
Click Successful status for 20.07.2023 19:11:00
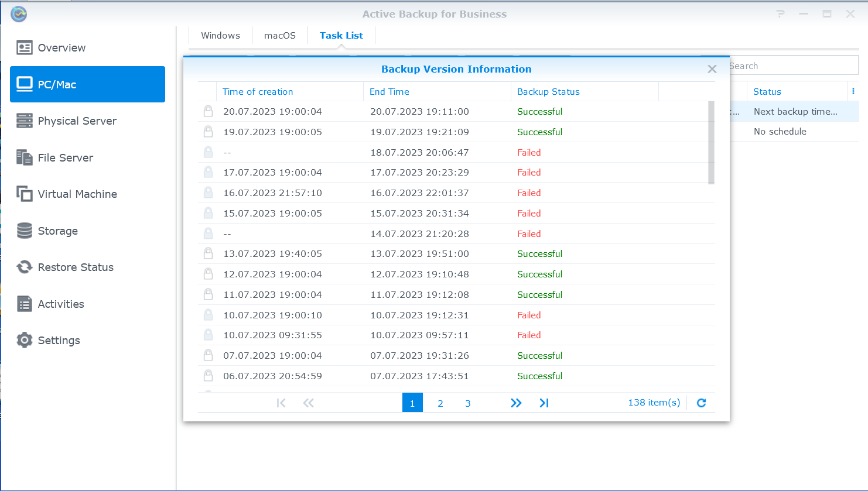coord(539,111)
